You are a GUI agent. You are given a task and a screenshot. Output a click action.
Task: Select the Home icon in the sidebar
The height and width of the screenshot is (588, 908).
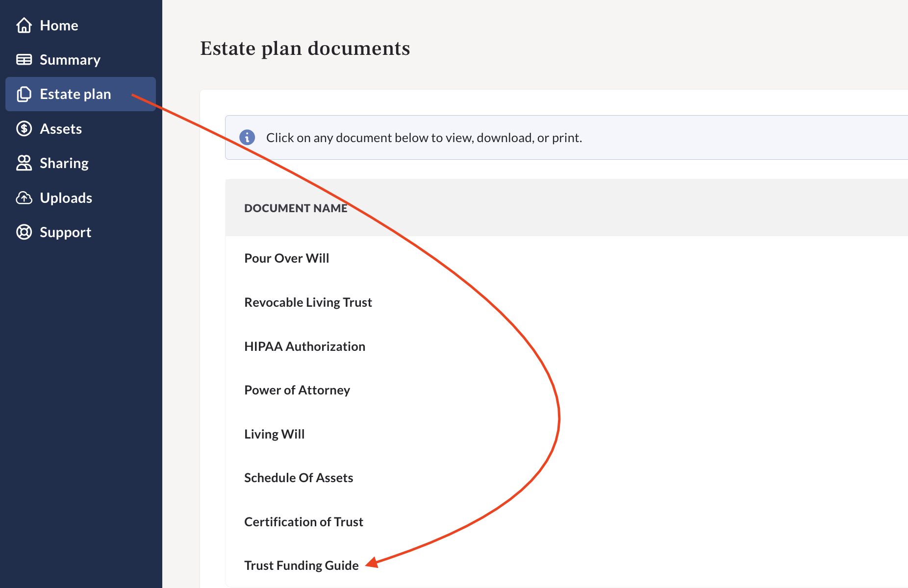click(x=24, y=25)
